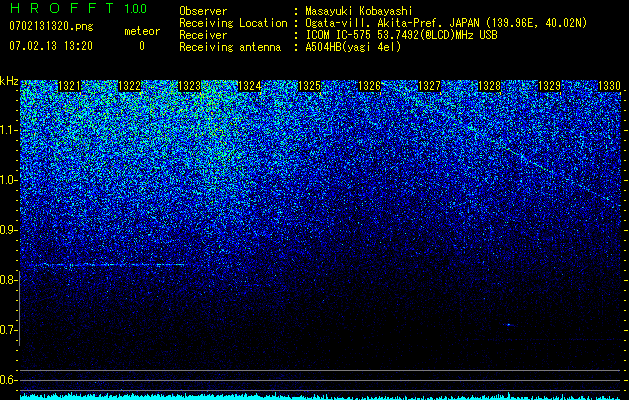The image size is (629, 400).
Task: Click the meteor count value 0
Action: [x=142, y=46]
